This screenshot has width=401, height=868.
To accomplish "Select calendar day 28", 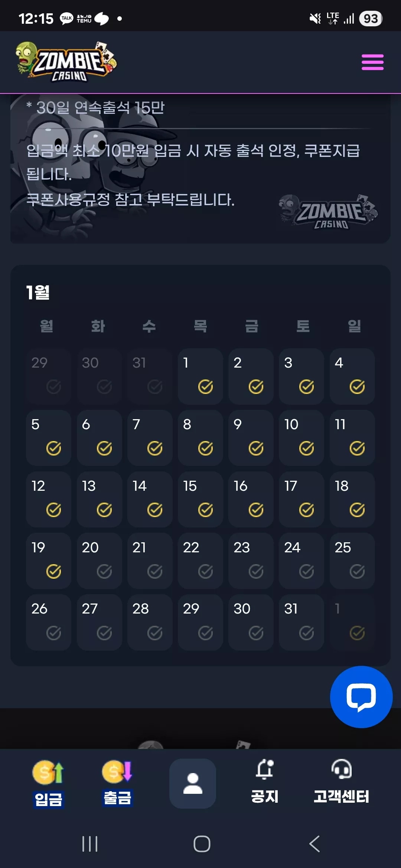I will tap(150, 622).
